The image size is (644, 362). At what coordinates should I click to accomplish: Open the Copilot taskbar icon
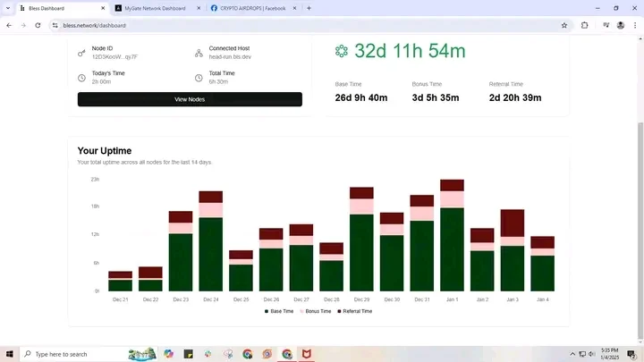pos(168,354)
